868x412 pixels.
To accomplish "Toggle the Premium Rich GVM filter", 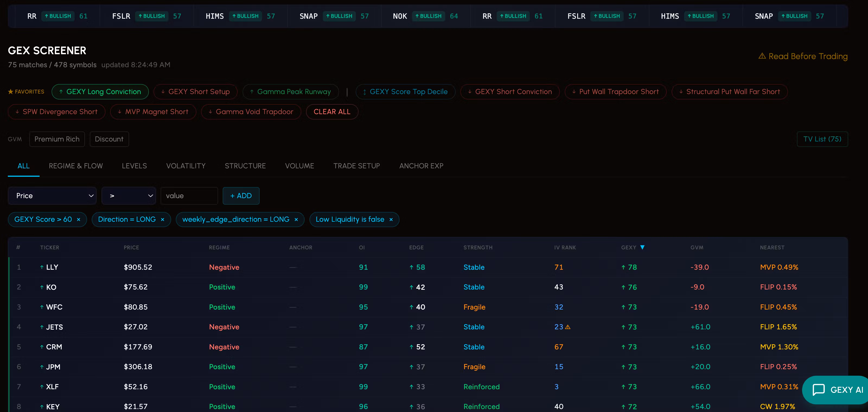I will (x=57, y=139).
